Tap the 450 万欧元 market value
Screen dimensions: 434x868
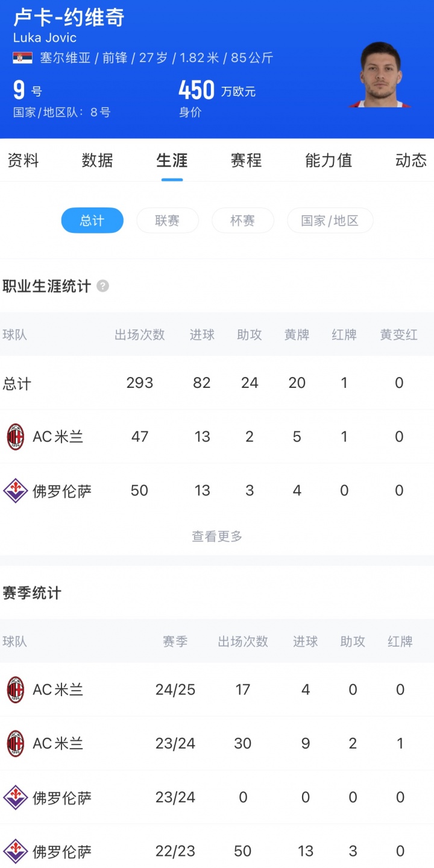click(217, 91)
